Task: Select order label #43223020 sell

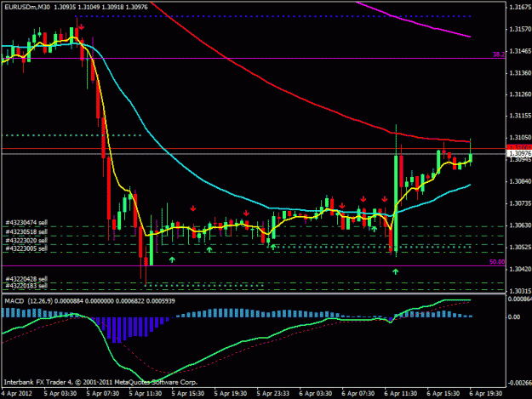Action: click(26, 241)
